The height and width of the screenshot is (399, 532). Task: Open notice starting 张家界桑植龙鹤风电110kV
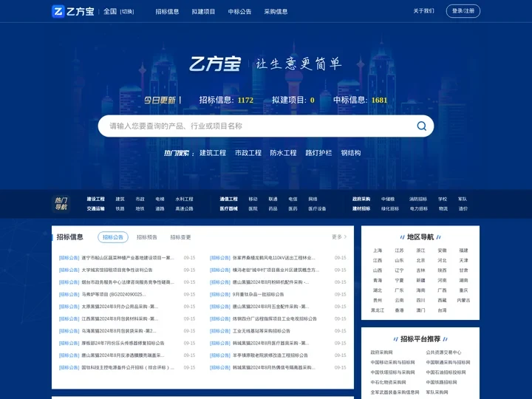click(274, 258)
